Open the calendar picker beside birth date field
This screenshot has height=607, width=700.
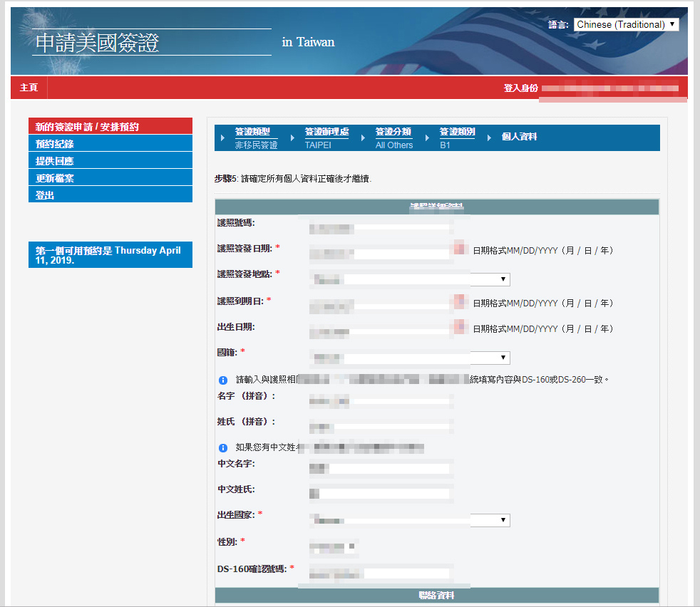coord(459,326)
